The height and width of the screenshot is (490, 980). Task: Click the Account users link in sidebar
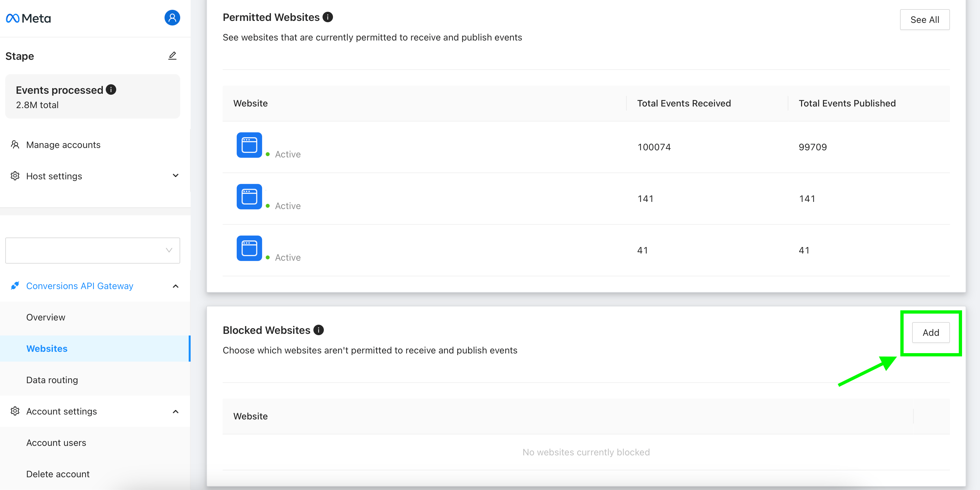55,442
